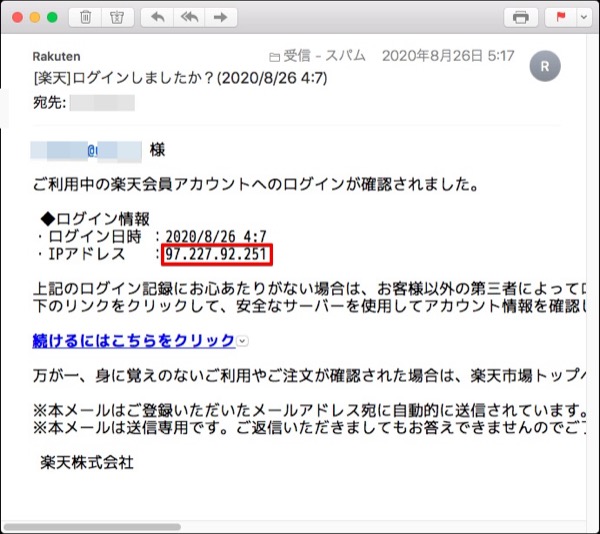The width and height of the screenshot is (600, 534).
Task: Forward this message using the arrow icon
Action: tap(221, 17)
